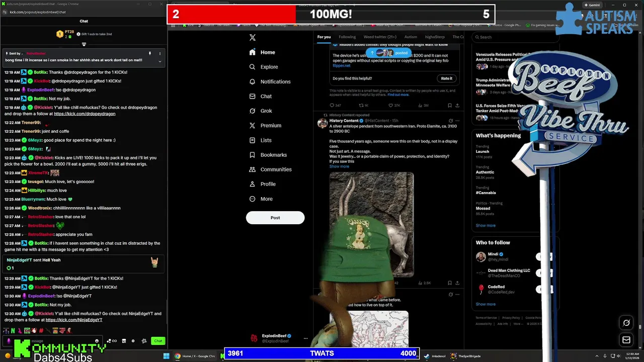The width and height of the screenshot is (644, 362).
Task: Open Grok in the X sidebar
Action: pos(261,111)
